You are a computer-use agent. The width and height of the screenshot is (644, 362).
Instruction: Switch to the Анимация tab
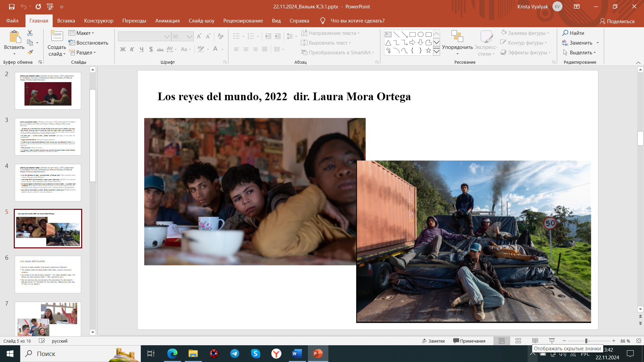167,21
